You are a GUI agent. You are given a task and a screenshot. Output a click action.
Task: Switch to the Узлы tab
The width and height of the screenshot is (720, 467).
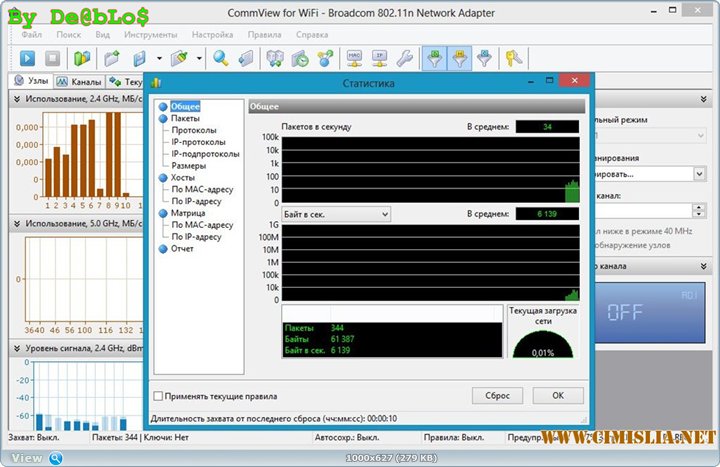(31, 81)
